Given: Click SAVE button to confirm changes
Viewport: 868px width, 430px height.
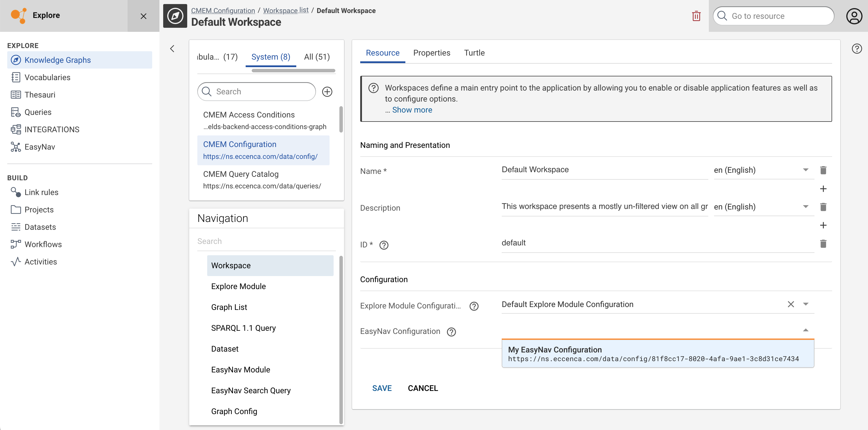Looking at the screenshot, I should [x=381, y=388].
